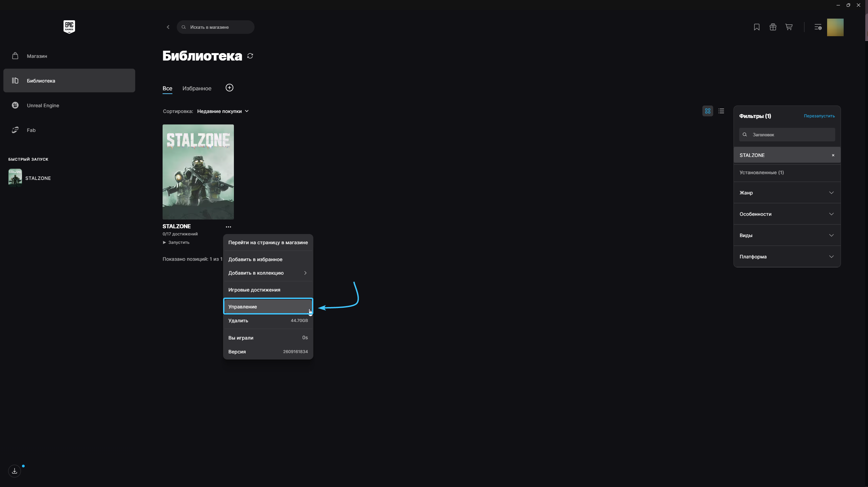Open the Магазин store section
The height and width of the screenshot is (487, 868).
tap(69, 56)
